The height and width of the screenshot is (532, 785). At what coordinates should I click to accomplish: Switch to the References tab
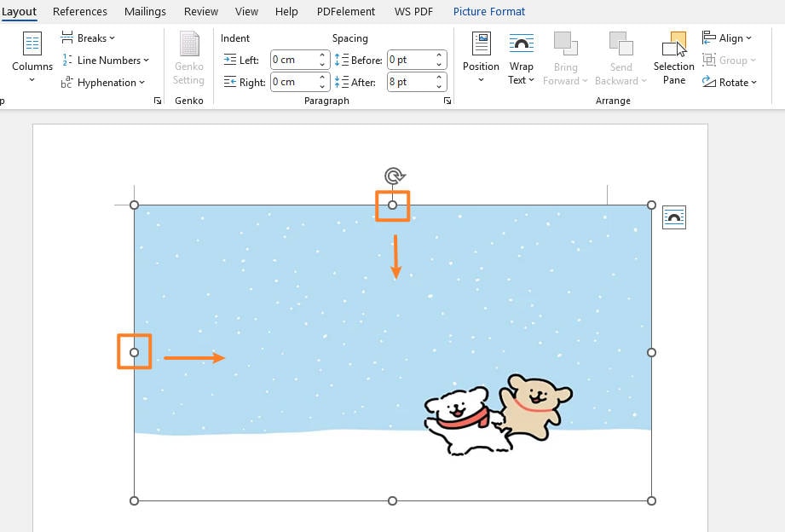tap(80, 11)
